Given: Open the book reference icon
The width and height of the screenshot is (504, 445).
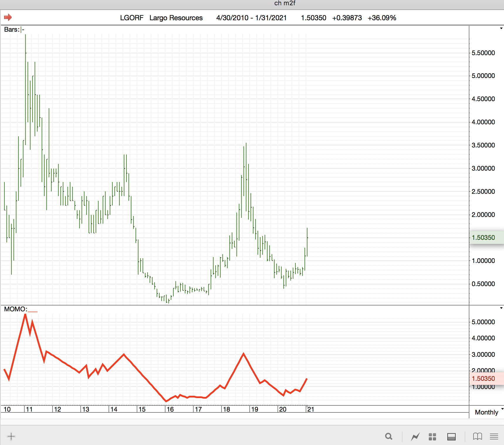Looking at the screenshot, I should [x=478, y=436].
